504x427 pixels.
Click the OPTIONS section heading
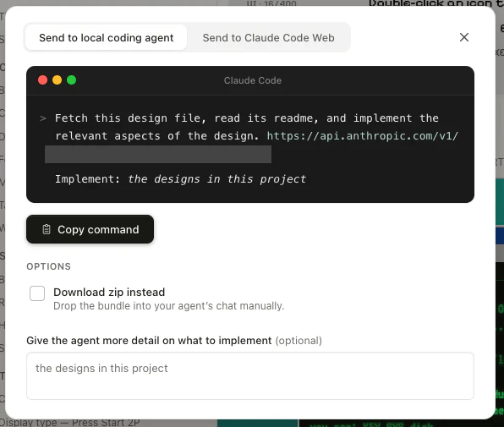(x=48, y=266)
